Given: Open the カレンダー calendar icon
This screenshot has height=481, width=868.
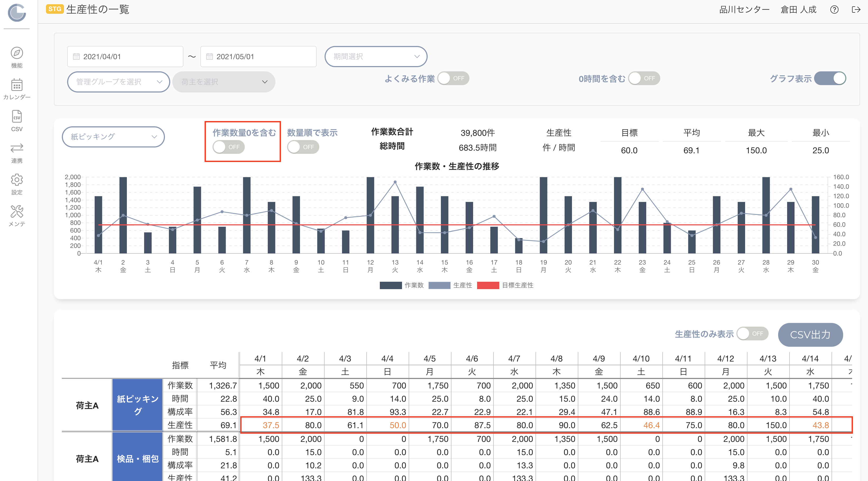Looking at the screenshot, I should [x=16, y=85].
